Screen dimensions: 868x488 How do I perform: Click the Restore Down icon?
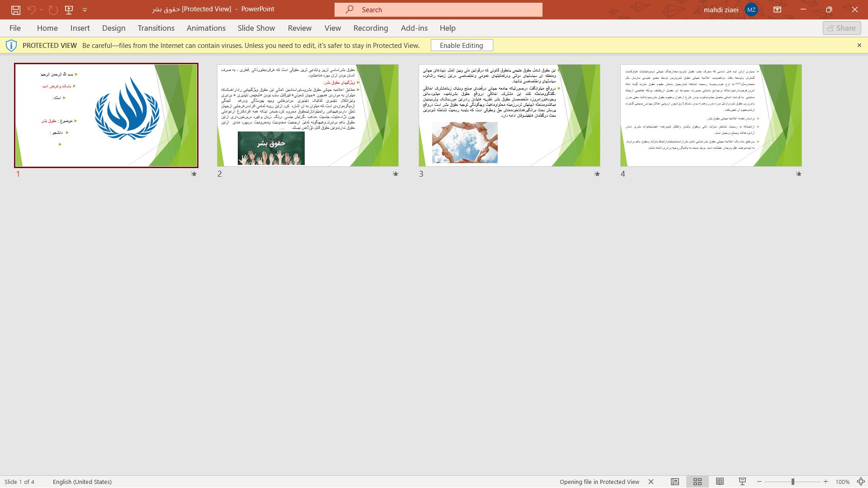tap(829, 8)
